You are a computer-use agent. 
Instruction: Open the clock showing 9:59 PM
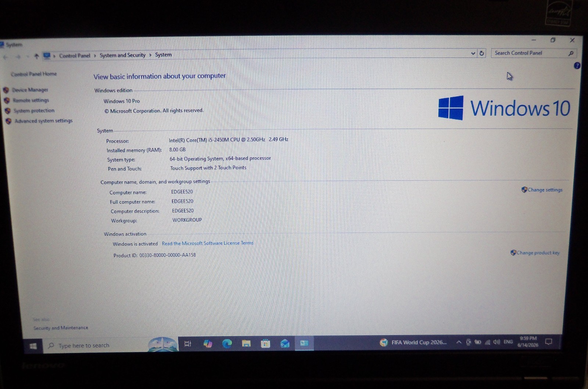[x=528, y=342]
